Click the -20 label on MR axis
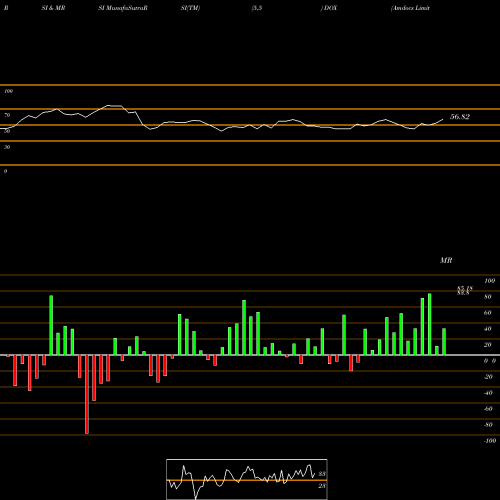 (x=488, y=377)
